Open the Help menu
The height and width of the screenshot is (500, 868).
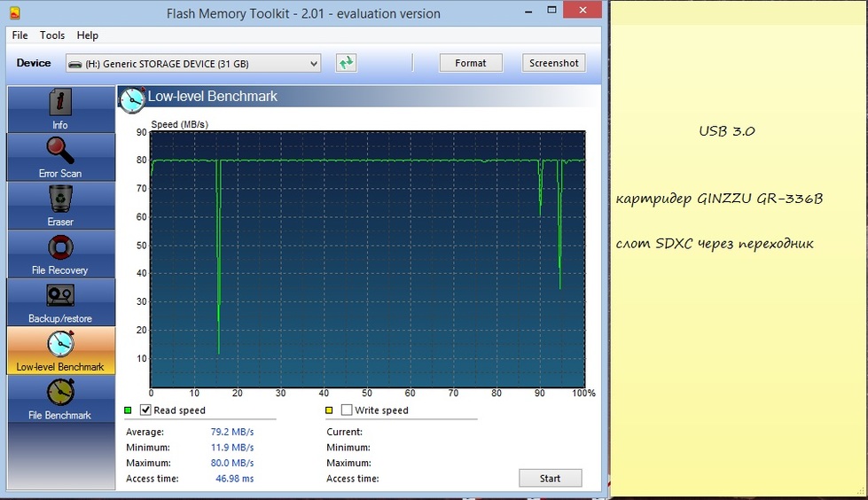[88, 35]
